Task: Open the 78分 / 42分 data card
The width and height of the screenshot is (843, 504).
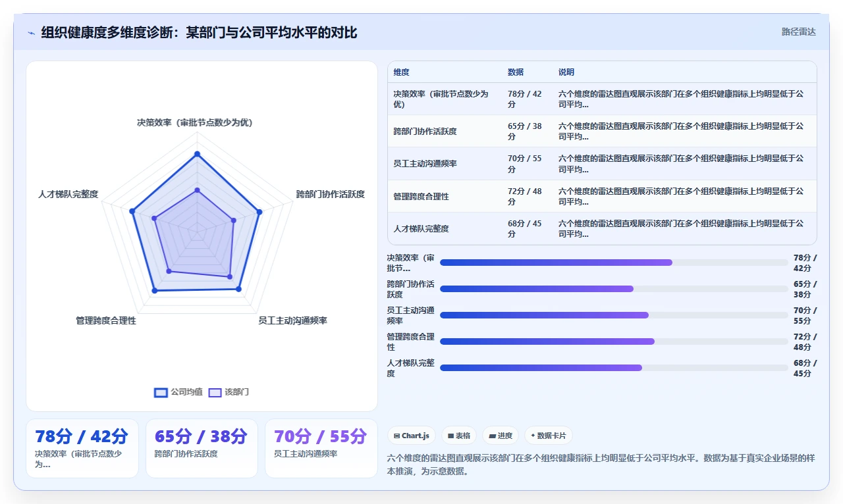Action: point(82,448)
